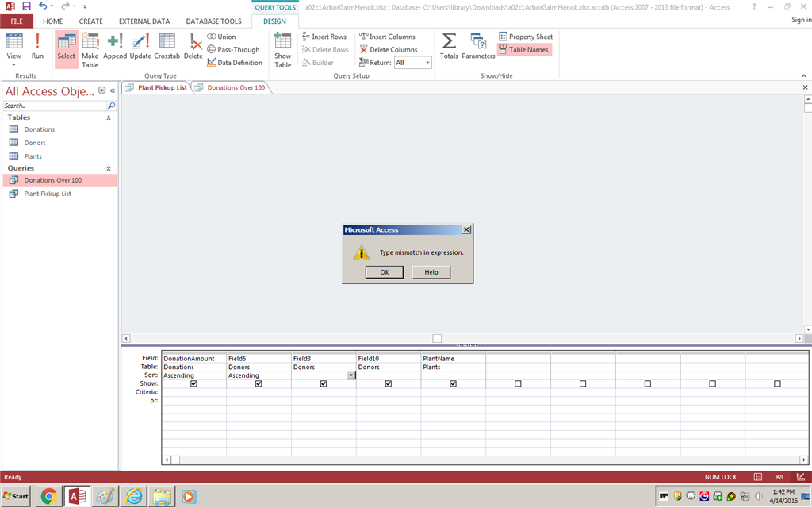
Task: Click the design grid horizontal scrollbar right arrow
Action: (x=804, y=460)
